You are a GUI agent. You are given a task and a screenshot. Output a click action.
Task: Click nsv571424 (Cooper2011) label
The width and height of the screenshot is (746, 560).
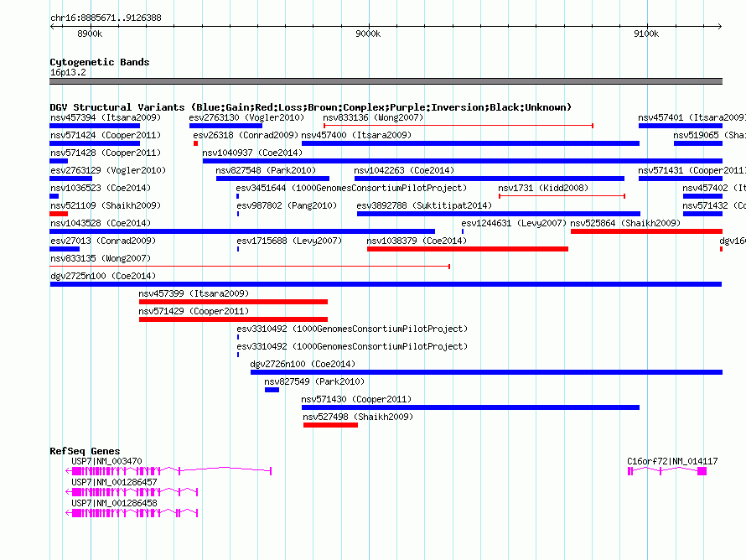106,135
